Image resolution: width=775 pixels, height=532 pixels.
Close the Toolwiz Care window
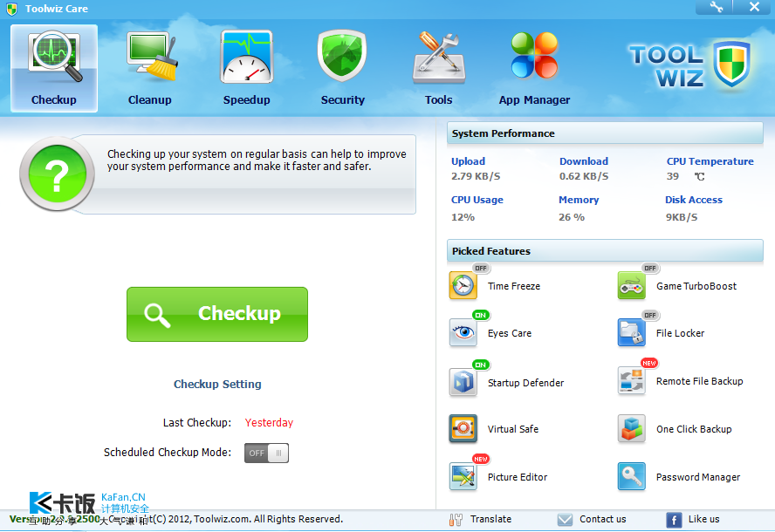[754, 7]
